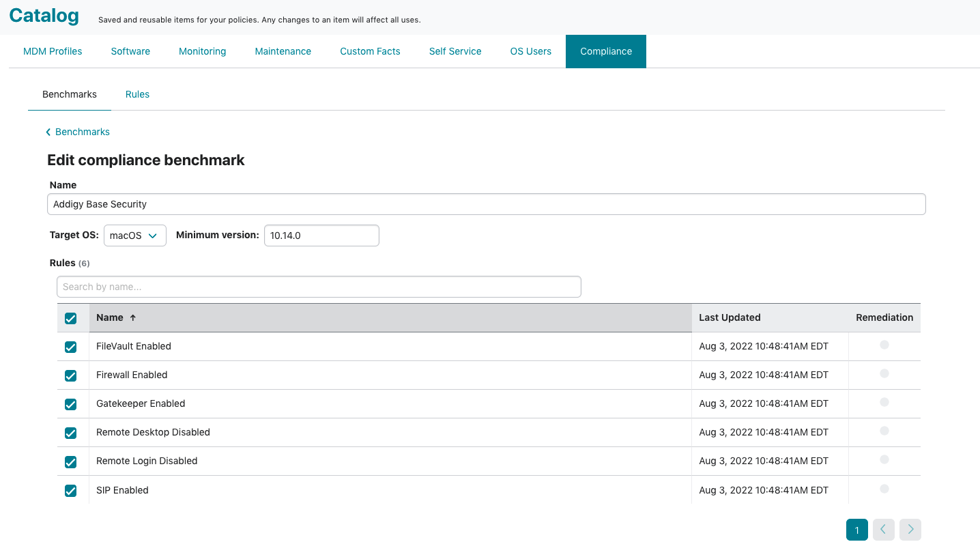This screenshot has width=980, height=557.
Task: Click the Remediation column header
Action: (x=884, y=317)
